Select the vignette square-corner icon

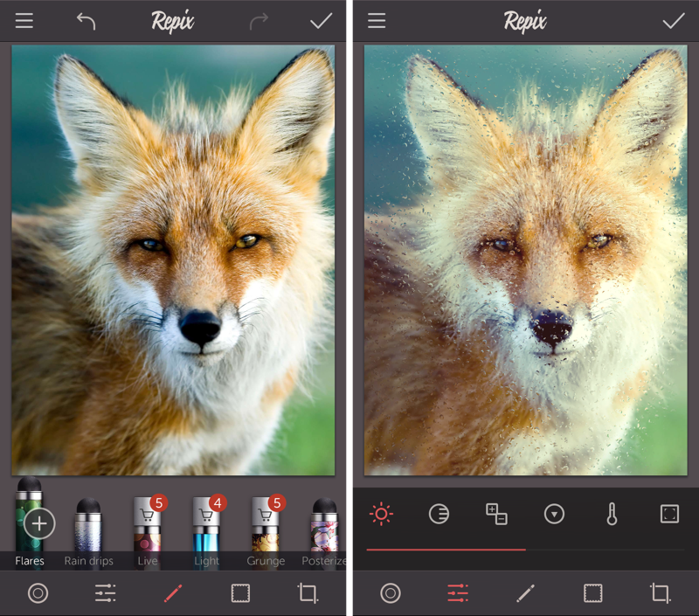pyautogui.click(x=669, y=514)
